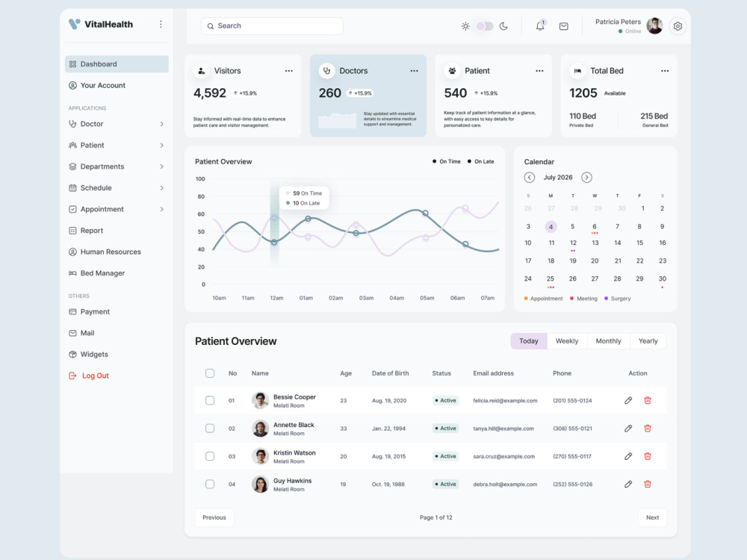747x560 pixels.
Task: Click the Log Out link
Action: click(x=89, y=376)
